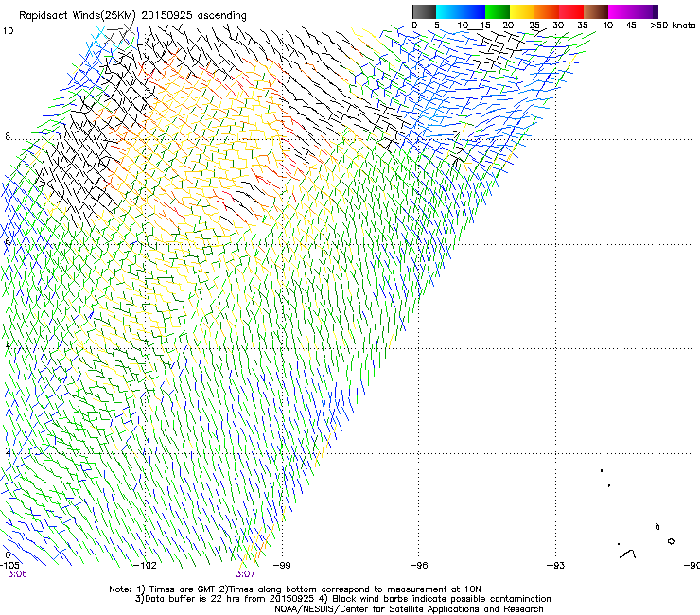The image size is (700, 615).
Task: Click the longitude label '-102'
Action: tap(145, 565)
